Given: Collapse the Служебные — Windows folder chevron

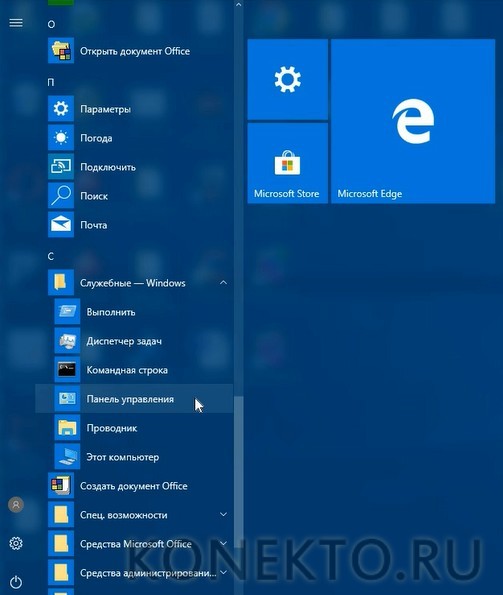Looking at the screenshot, I should pyautogui.click(x=223, y=282).
